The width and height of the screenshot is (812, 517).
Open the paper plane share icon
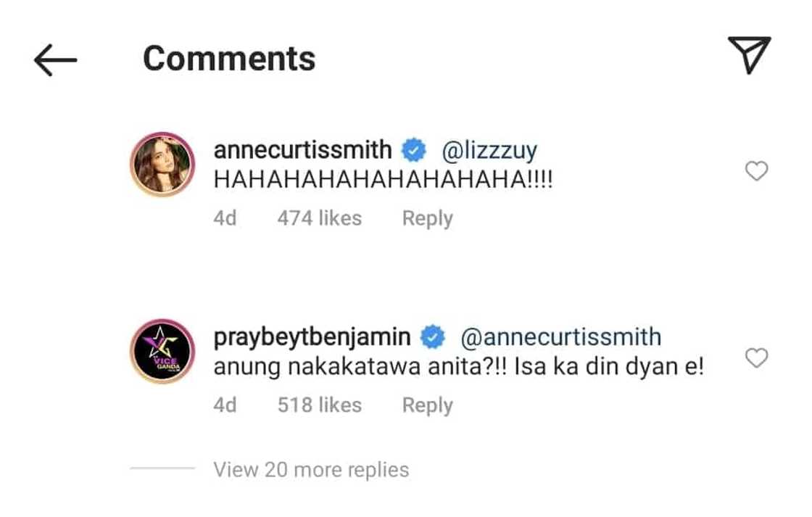click(x=748, y=55)
